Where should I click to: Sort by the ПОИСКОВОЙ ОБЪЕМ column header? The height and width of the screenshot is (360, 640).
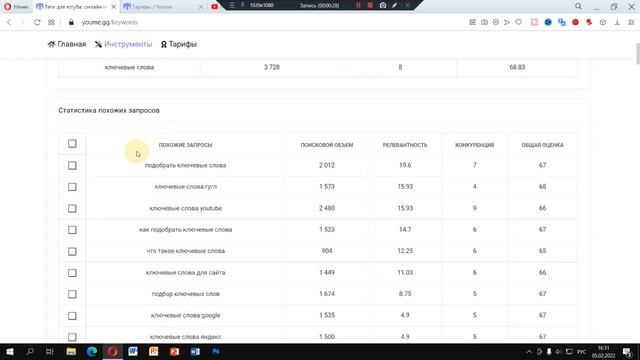click(327, 145)
